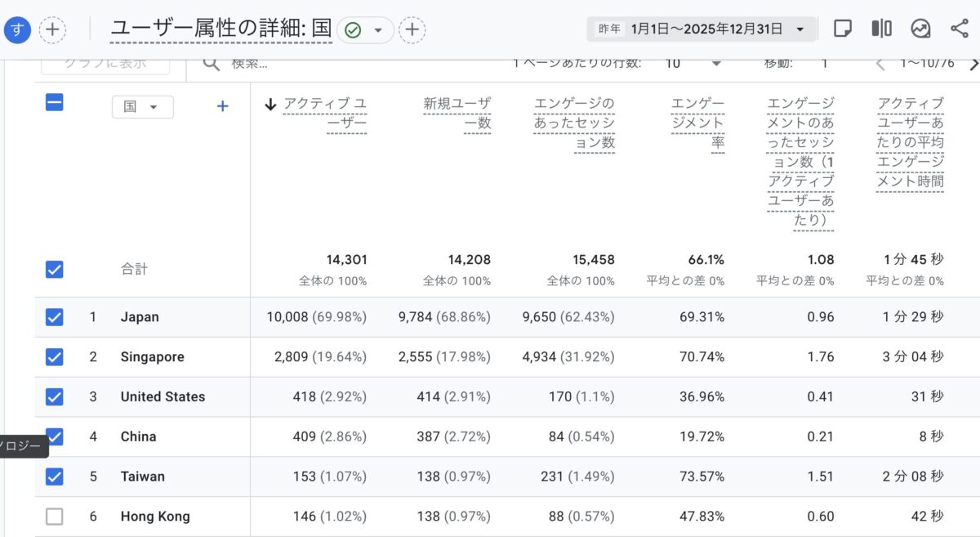
Task: Click the compare columns icon
Action: pyautogui.click(x=881, y=29)
